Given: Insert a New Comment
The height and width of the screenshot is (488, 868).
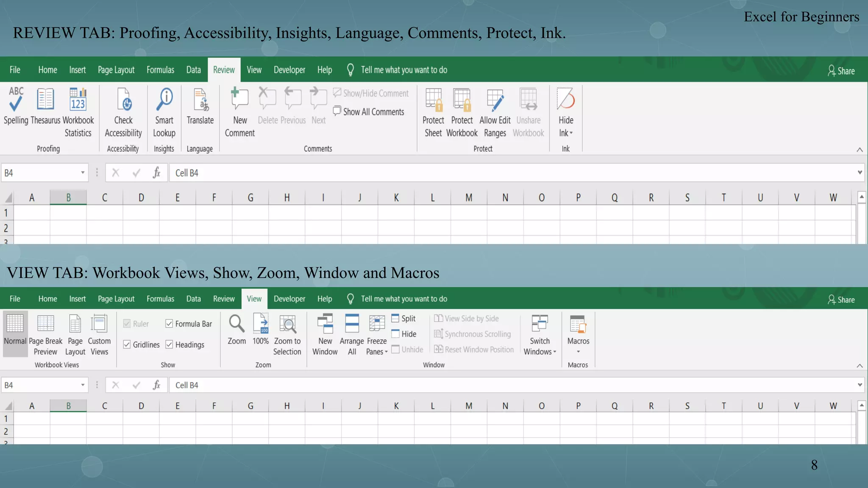Looking at the screenshot, I should pos(240,112).
